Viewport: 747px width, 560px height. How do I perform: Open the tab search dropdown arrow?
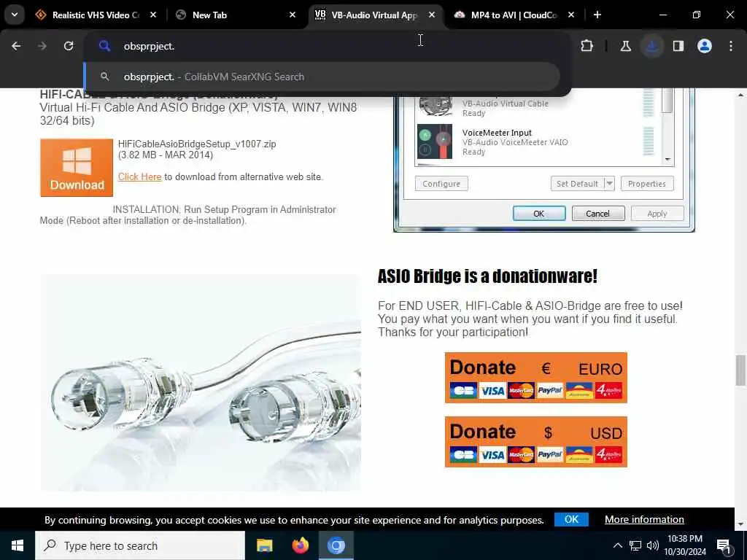tap(15, 15)
